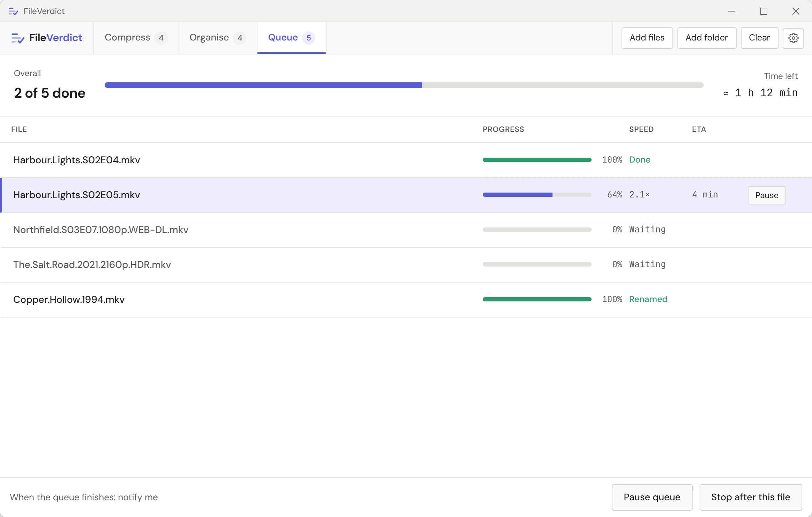This screenshot has width=812, height=517.
Task: Click the PROGRESS column header
Action: click(503, 129)
